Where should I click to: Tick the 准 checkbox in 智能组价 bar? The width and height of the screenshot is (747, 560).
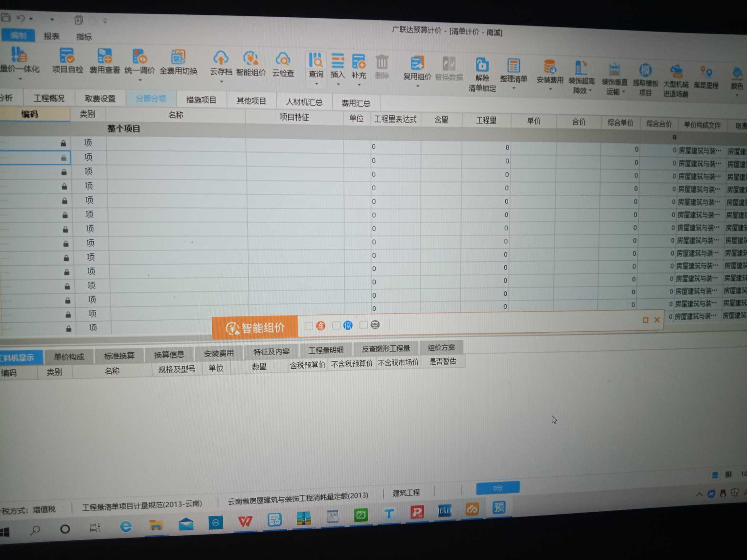(x=308, y=326)
